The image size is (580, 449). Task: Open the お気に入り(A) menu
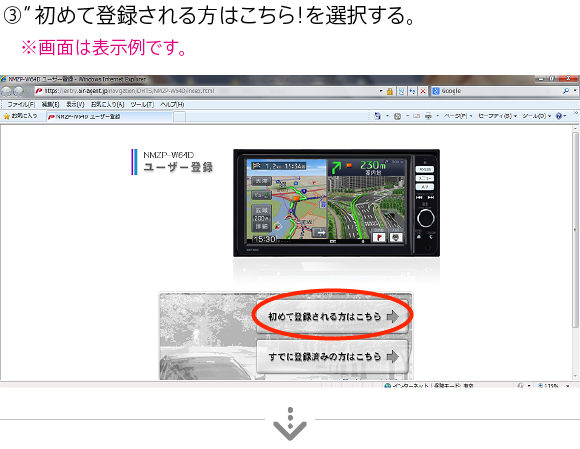click(x=108, y=105)
